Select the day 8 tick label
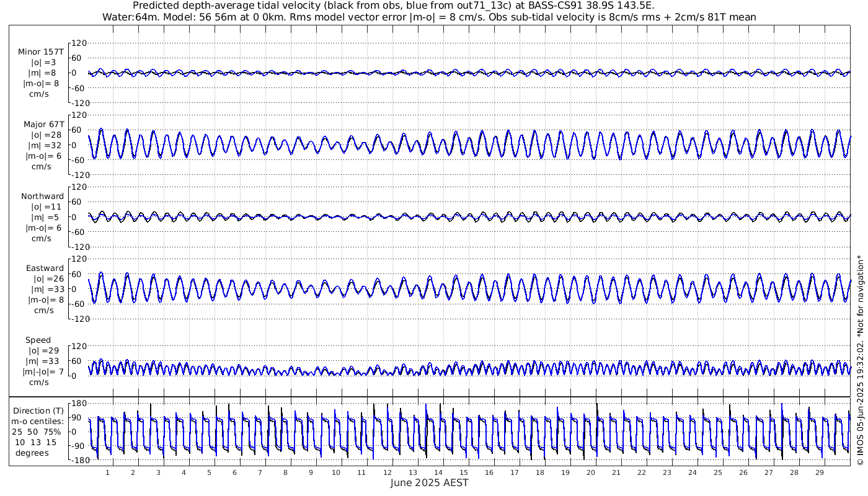 coord(285,472)
